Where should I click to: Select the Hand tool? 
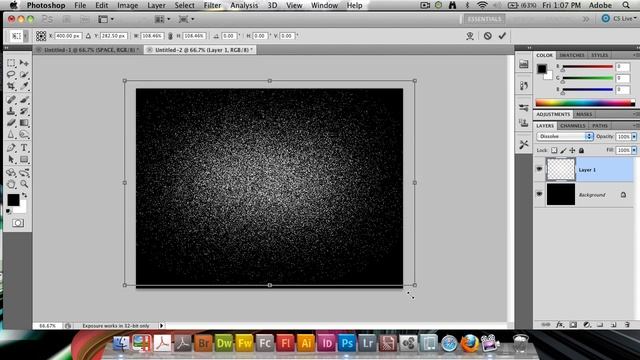click(11, 184)
